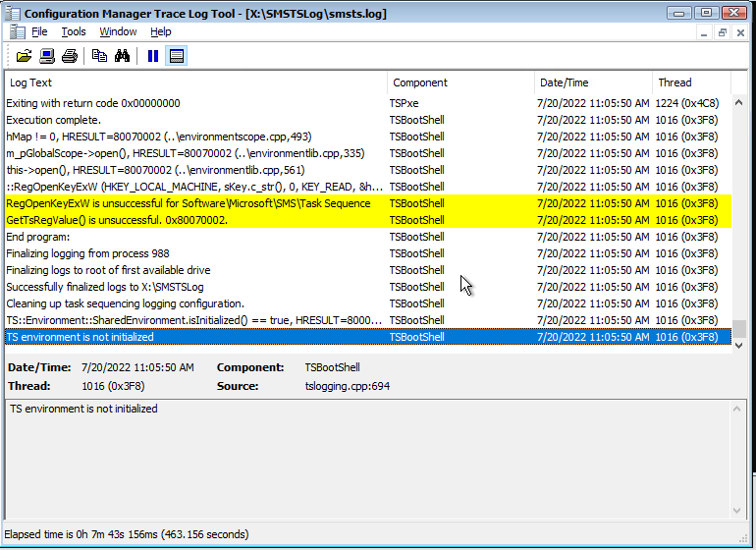This screenshot has width=756, height=550.
Task: Select 'Successfully finalized logs to X:\SMSTSLog' row
Action: coord(368,287)
